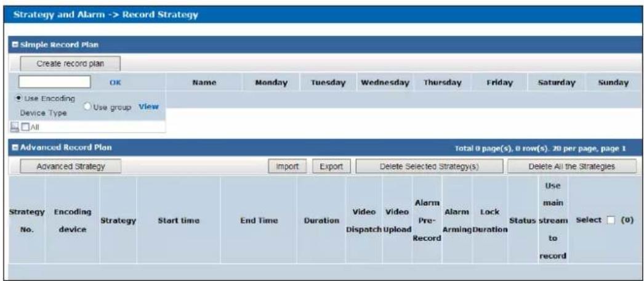Click the Alarm Arming column header
Image resolution: width=644 pixels, height=281 pixels.
point(457,221)
